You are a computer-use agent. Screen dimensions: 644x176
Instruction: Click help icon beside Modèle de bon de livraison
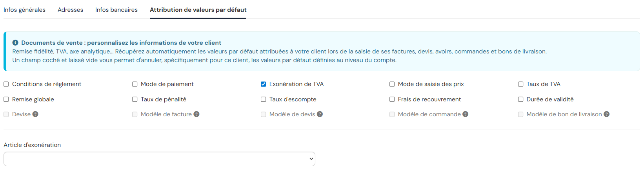pyautogui.click(x=607, y=114)
